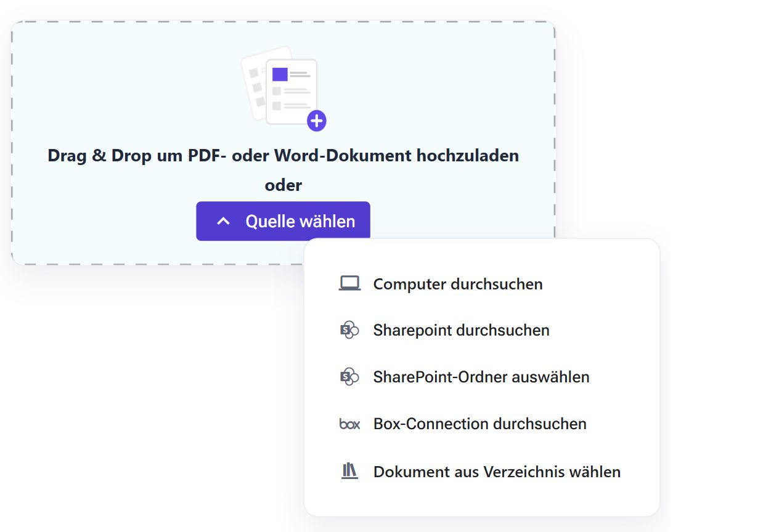The image size is (779, 532).
Task: Click the SharePoint icon beside Sharepoint durchsuchen
Action: (349, 330)
